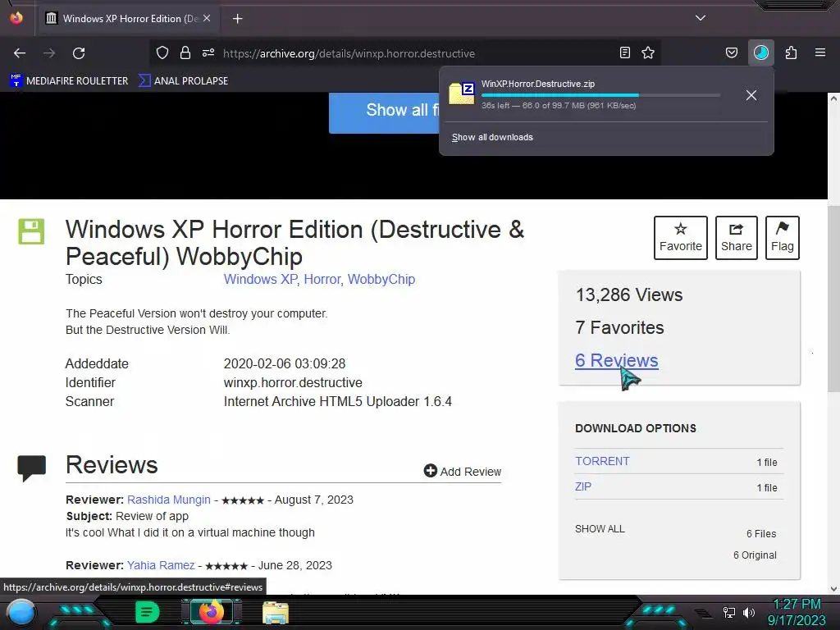This screenshot has width=840, height=630.
Task: Click the Reviews speech bubble icon
Action: point(32,468)
